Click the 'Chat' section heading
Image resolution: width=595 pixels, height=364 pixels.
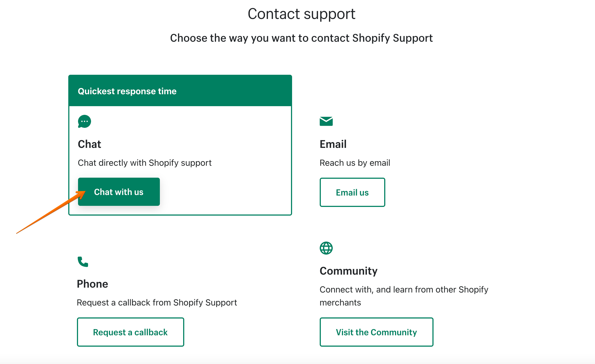[x=89, y=144]
